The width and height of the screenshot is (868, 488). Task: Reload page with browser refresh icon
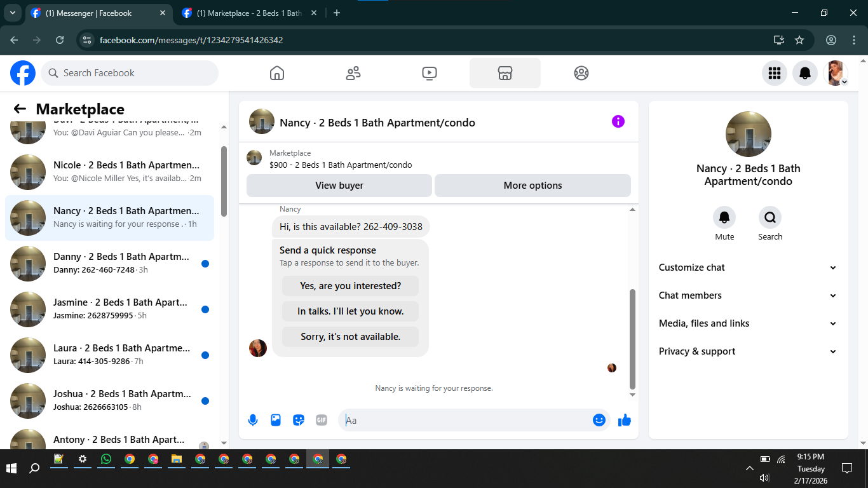(x=60, y=40)
